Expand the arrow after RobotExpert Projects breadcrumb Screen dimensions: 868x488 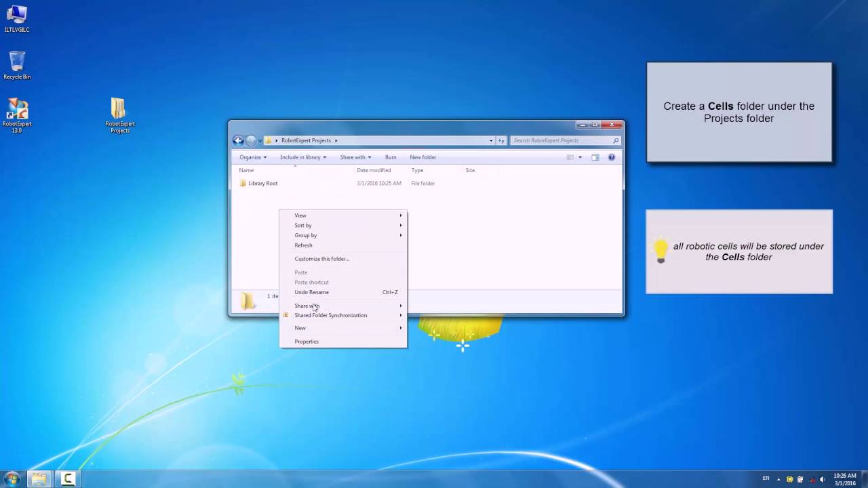336,140
